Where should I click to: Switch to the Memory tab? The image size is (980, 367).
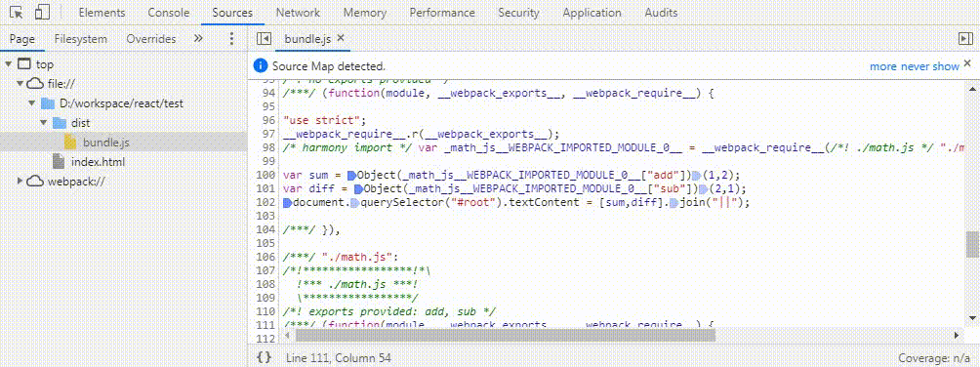point(364,13)
